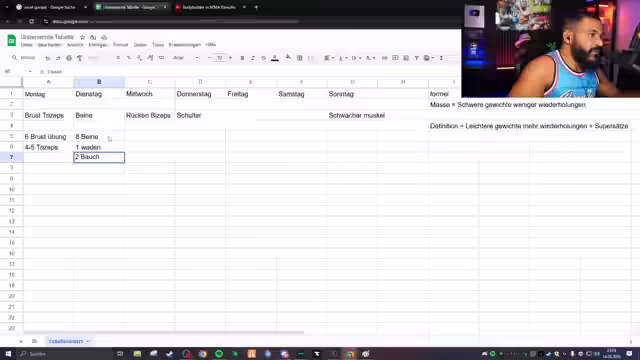Screen dimensions: 640x360
Task: Open the fill color bucket
Action: click(x=288, y=58)
